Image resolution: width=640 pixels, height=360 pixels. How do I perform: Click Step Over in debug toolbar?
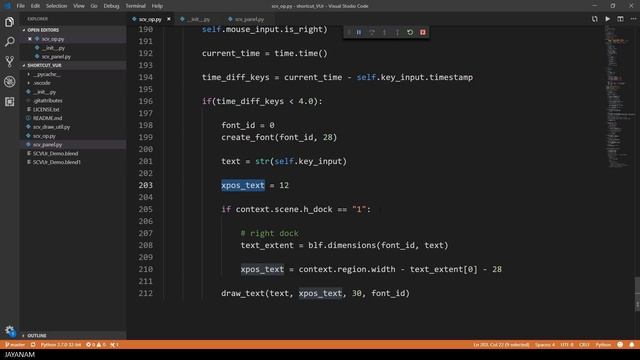(372, 32)
